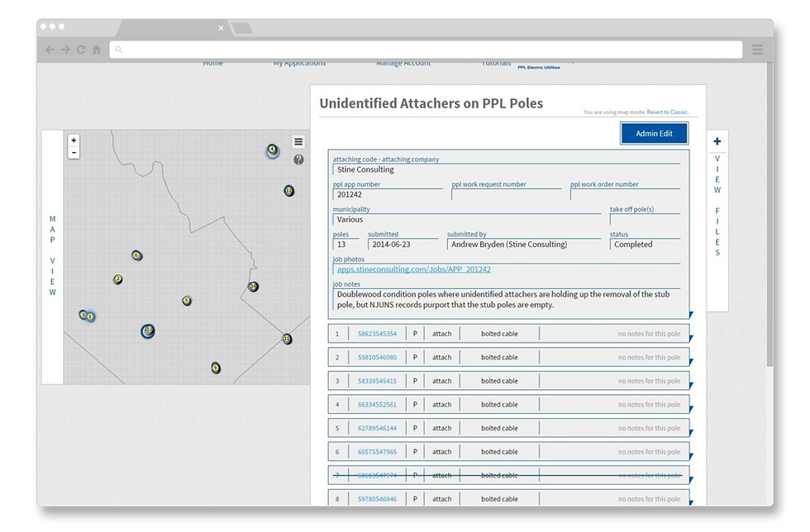The height and width of the screenshot is (532, 810).
Task: Click the browser address bar
Action: click(x=426, y=50)
